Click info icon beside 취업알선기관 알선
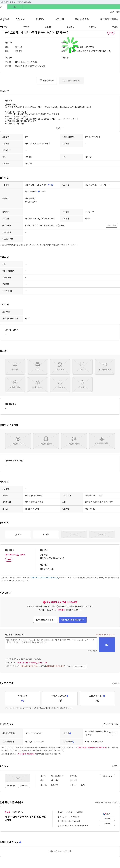Screen dimensions: 120x868 point(67,696)
